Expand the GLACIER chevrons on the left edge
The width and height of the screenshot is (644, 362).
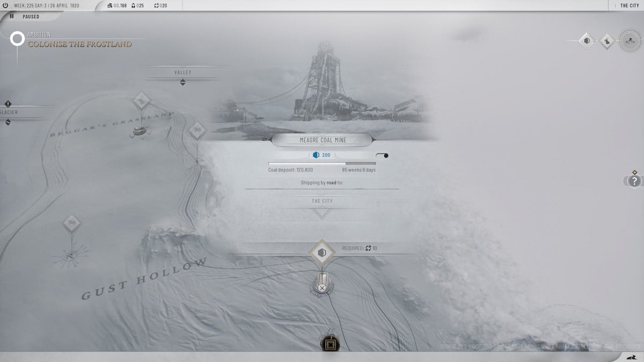8,122
